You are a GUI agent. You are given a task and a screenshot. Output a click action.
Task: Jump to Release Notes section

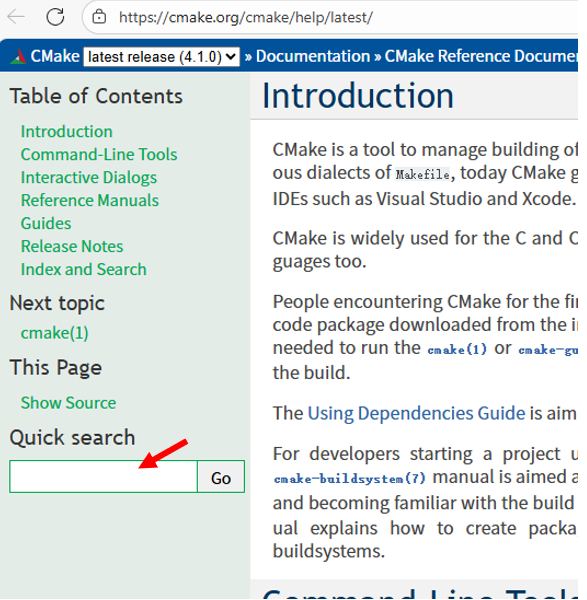click(x=72, y=246)
